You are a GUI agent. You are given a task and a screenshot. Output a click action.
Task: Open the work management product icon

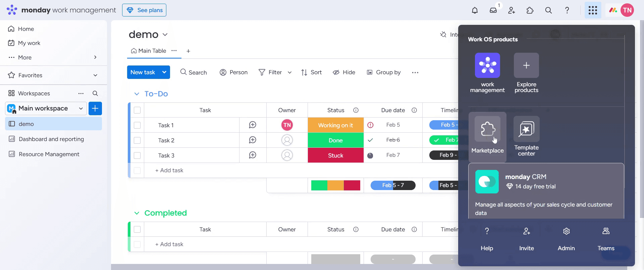point(487,65)
